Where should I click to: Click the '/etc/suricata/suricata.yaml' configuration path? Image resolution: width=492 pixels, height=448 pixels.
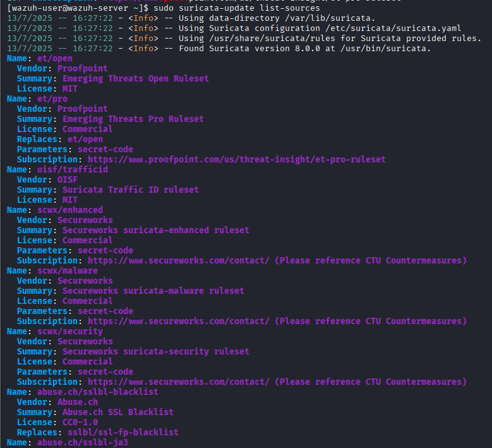(x=393, y=28)
